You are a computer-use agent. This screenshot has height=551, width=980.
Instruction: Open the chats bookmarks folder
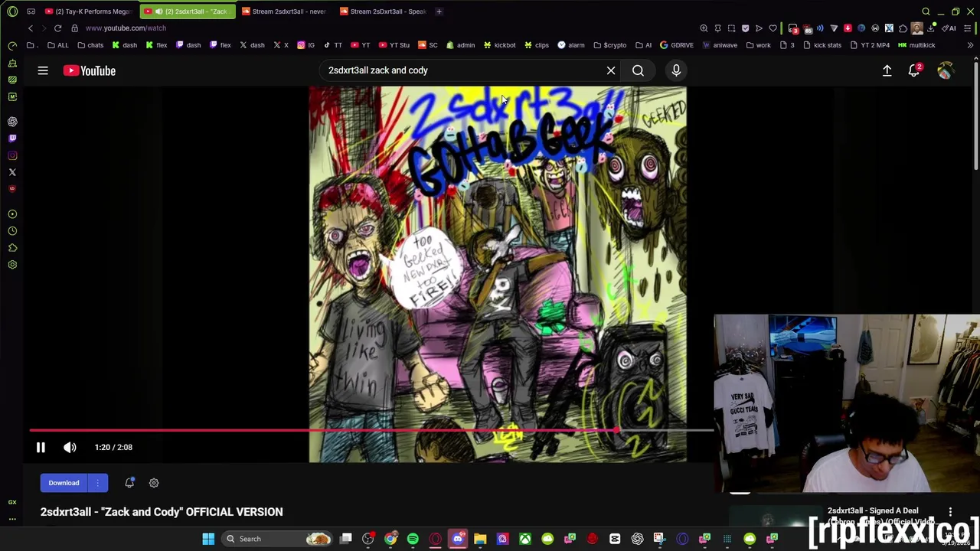click(90, 45)
